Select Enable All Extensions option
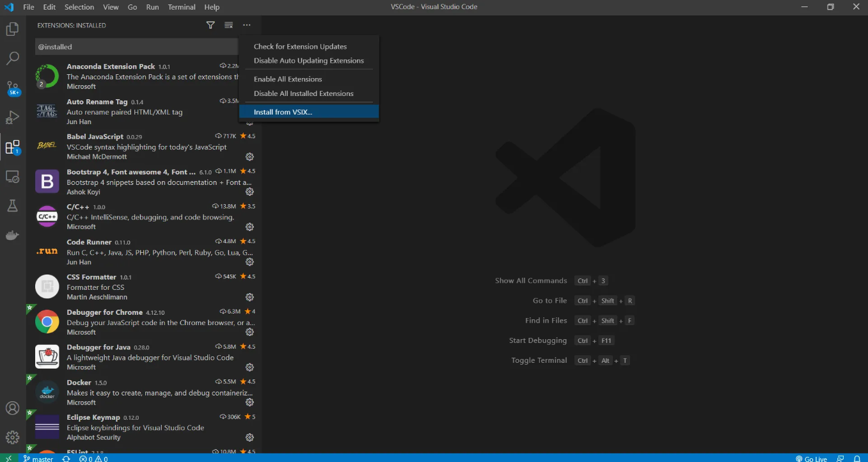 [x=288, y=79]
